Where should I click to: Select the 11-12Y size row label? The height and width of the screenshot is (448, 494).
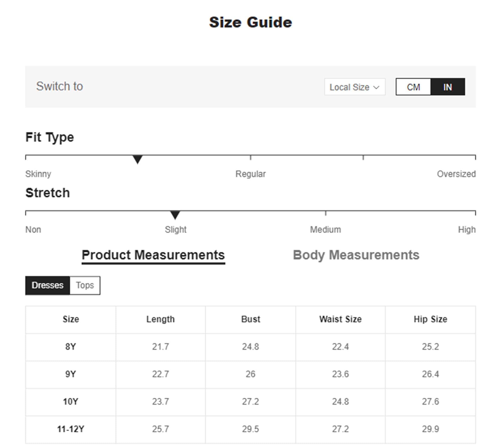pos(71,429)
